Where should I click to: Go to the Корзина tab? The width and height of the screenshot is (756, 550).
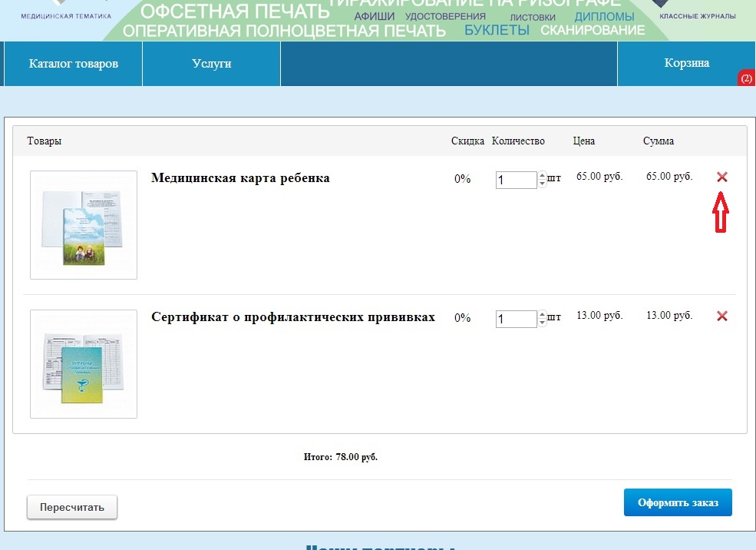[x=687, y=63]
